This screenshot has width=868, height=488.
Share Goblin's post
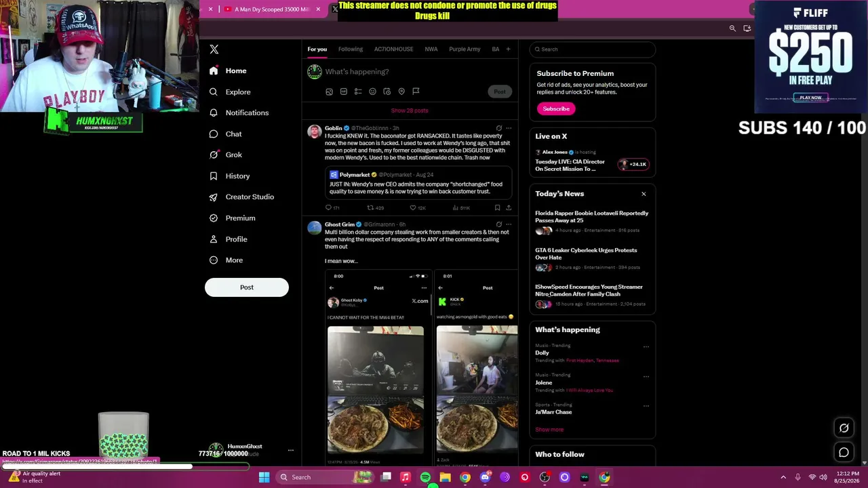tap(509, 208)
